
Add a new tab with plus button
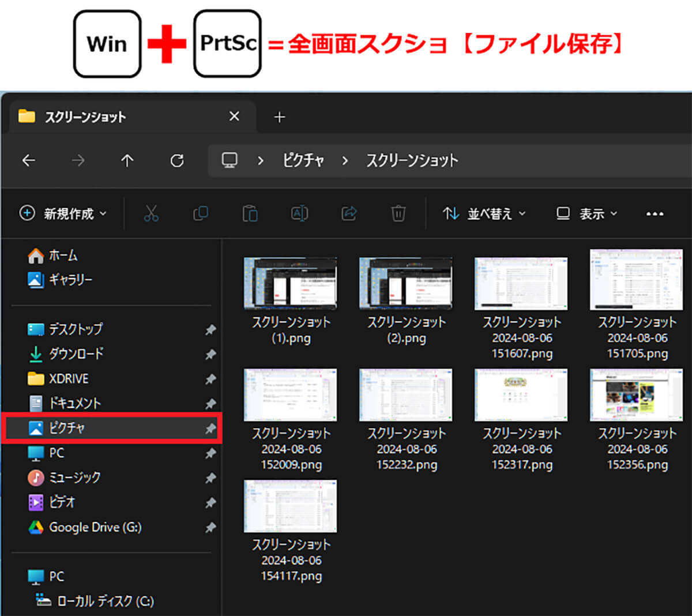(x=280, y=117)
